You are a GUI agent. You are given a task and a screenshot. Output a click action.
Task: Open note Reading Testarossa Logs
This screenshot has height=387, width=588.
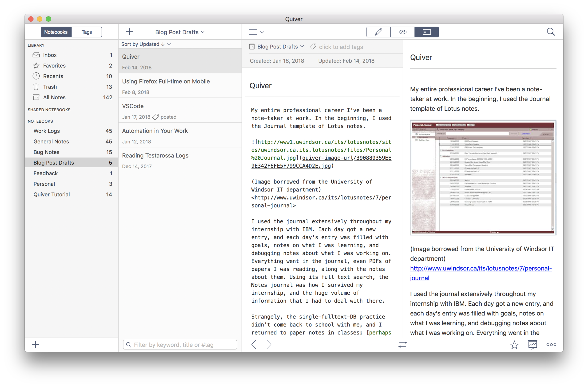[180, 160]
